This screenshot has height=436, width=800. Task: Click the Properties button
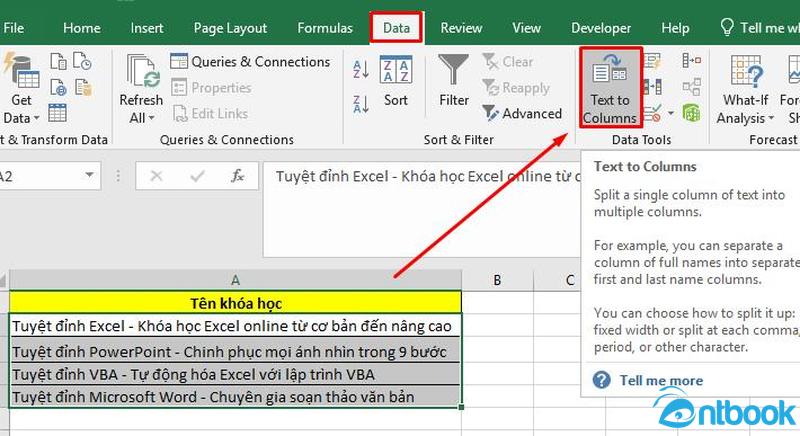pyautogui.click(x=211, y=88)
